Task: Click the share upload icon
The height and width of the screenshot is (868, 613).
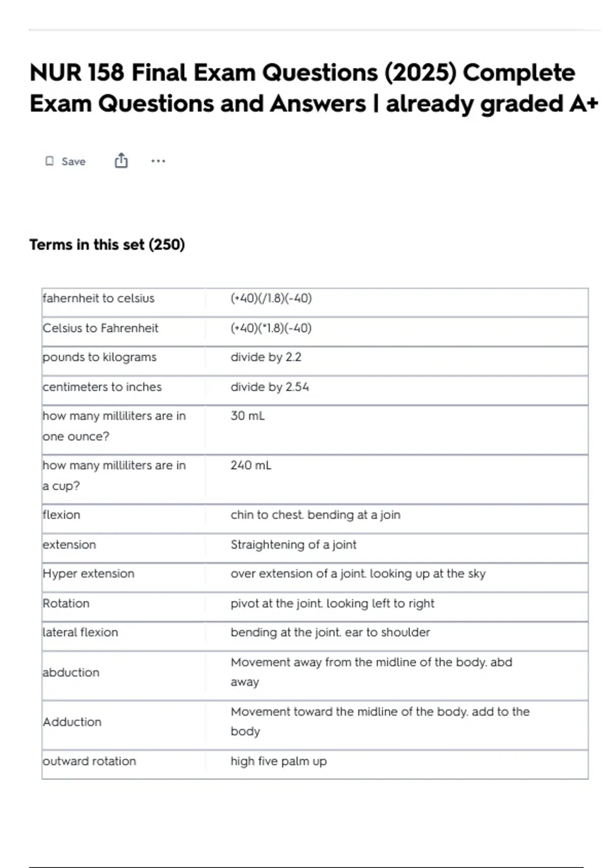Action: [121, 161]
